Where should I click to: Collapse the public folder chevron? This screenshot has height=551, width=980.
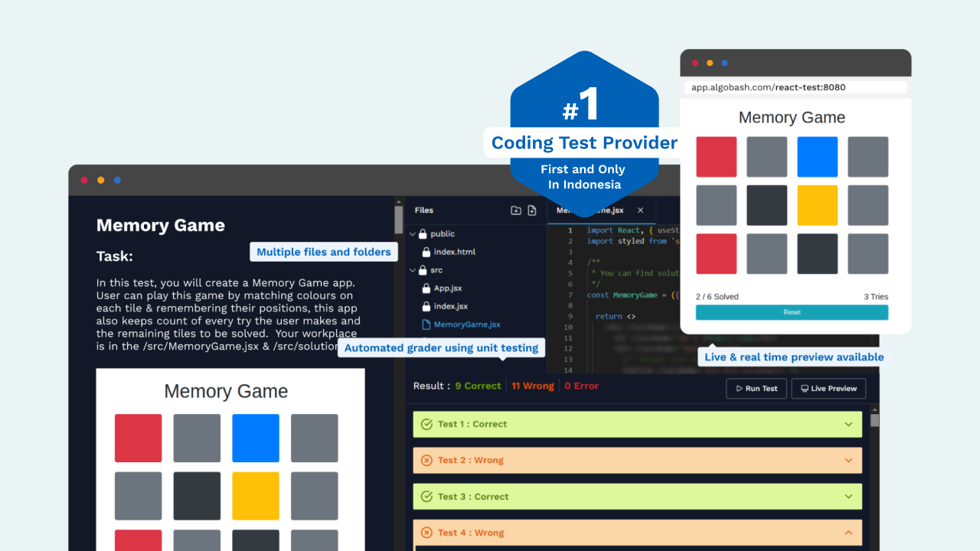tap(413, 234)
